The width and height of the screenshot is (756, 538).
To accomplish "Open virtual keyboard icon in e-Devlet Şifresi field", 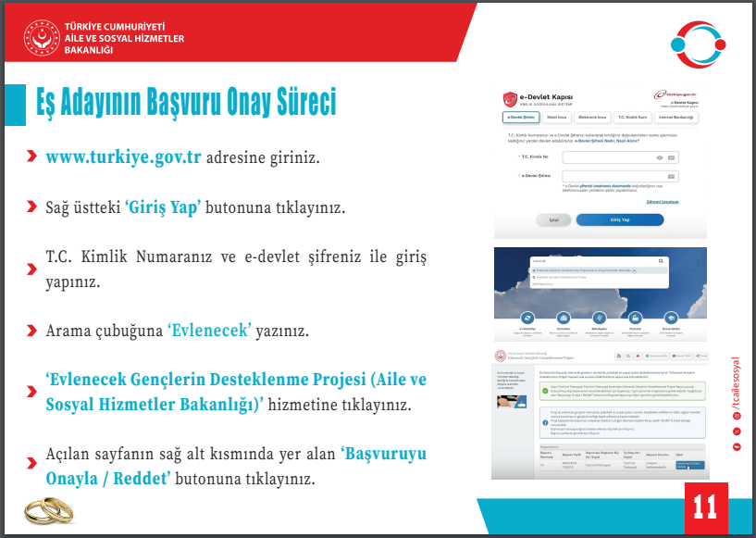I will pos(671,177).
